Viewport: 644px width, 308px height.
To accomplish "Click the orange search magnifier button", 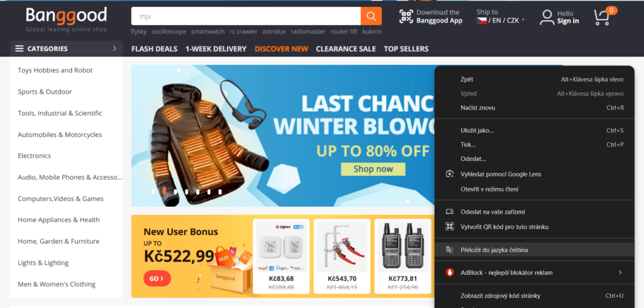I will [x=371, y=16].
